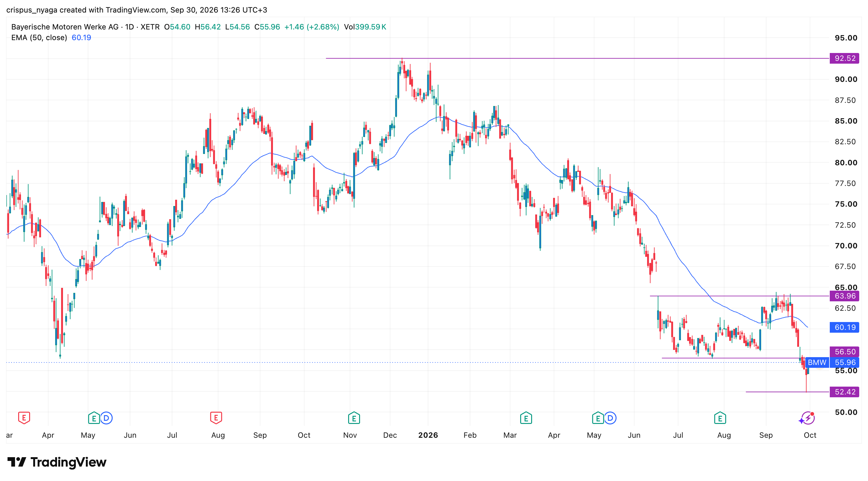
Task: Click the 80.00 price scale label
Action: click(846, 162)
